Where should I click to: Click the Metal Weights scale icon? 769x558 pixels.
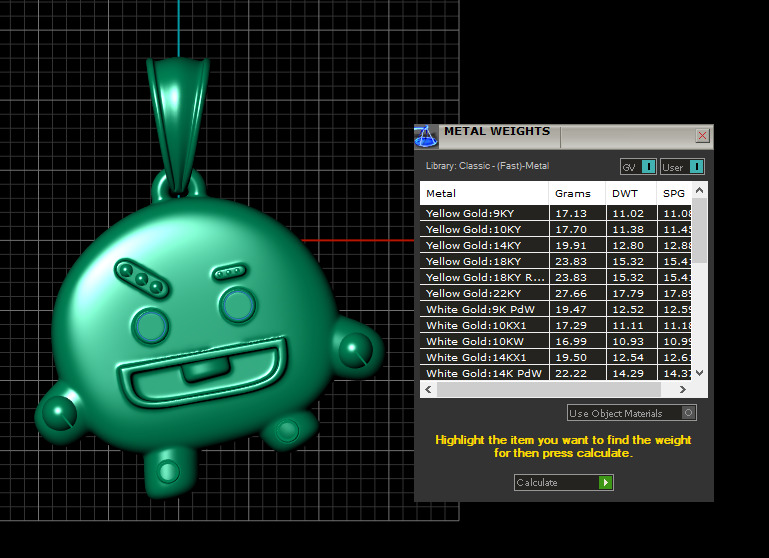(x=426, y=136)
